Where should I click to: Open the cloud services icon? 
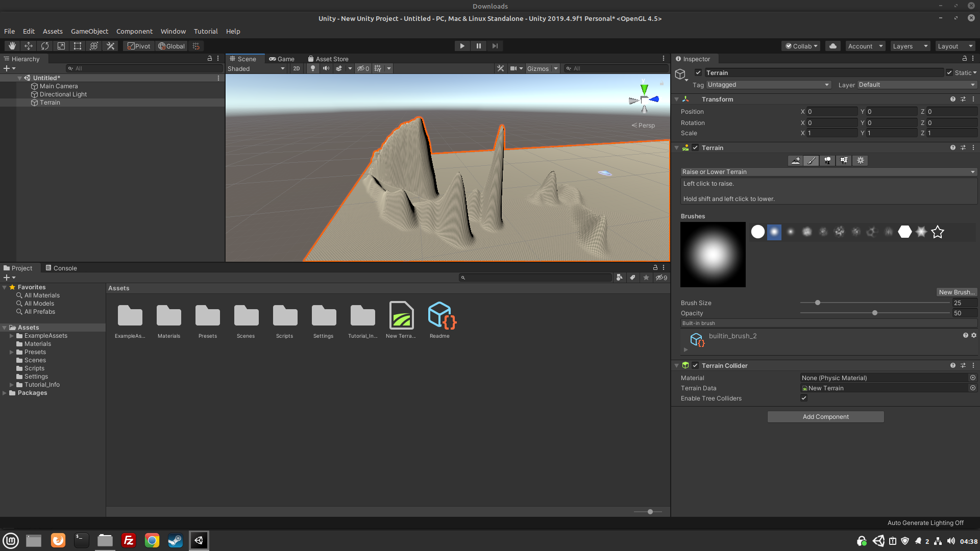pyautogui.click(x=833, y=46)
